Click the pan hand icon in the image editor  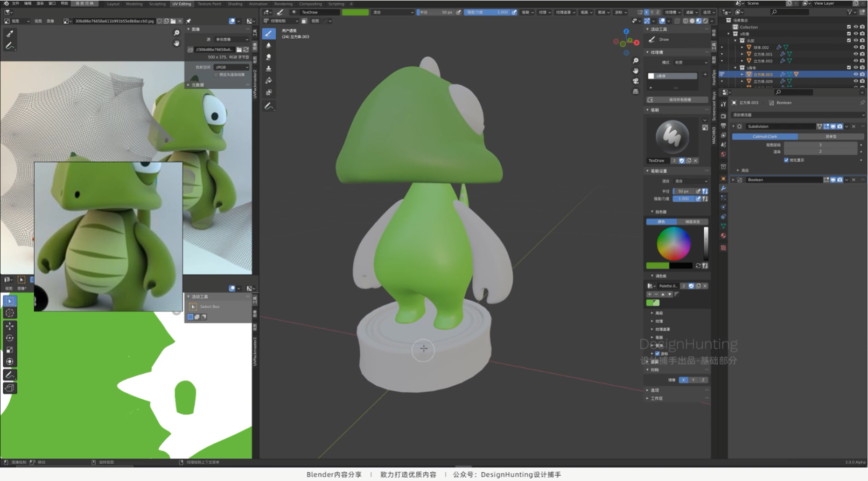(x=176, y=43)
